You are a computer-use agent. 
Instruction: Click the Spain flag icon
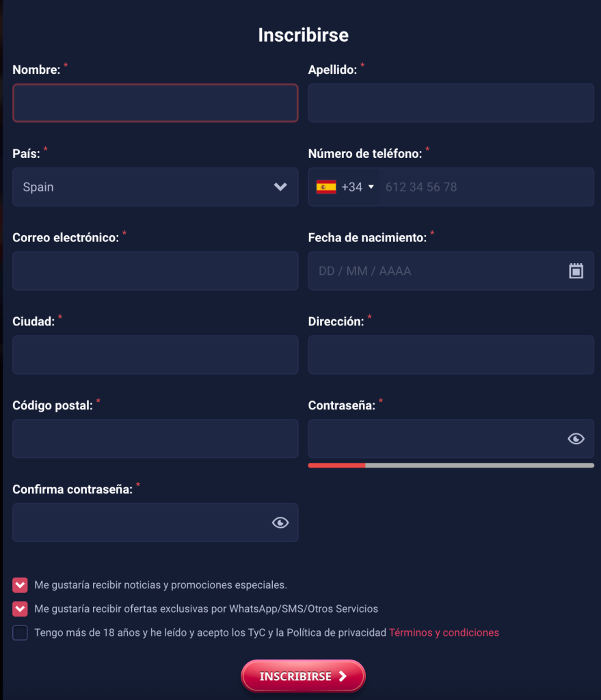coord(326,187)
